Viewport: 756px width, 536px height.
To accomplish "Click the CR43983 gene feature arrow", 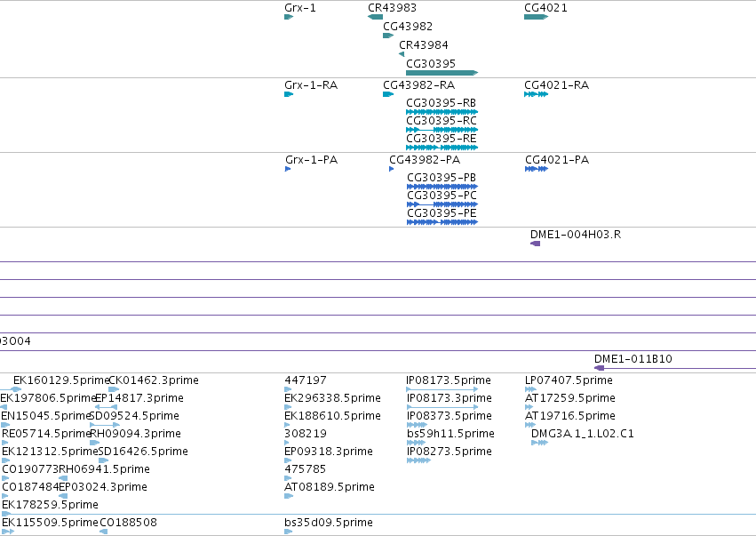I will 375,17.
